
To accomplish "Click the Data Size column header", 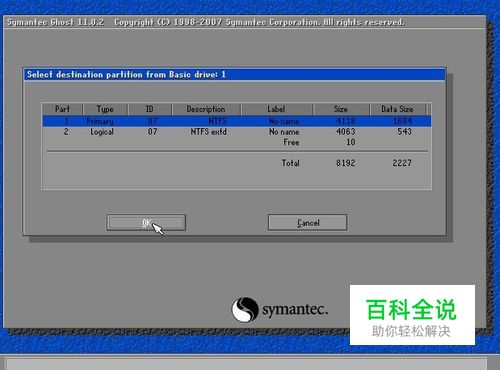I will click(397, 109).
